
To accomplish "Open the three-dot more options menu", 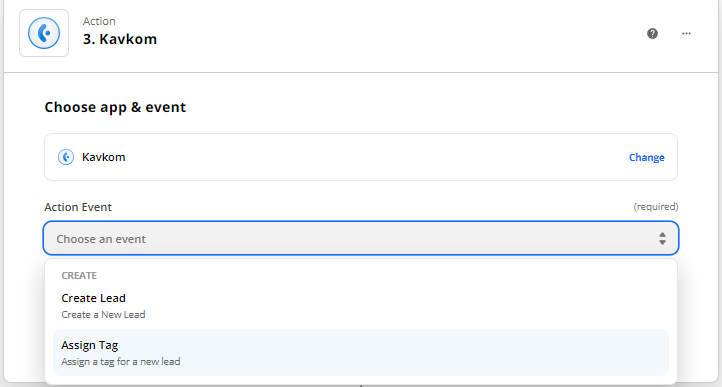I will coord(686,33).
